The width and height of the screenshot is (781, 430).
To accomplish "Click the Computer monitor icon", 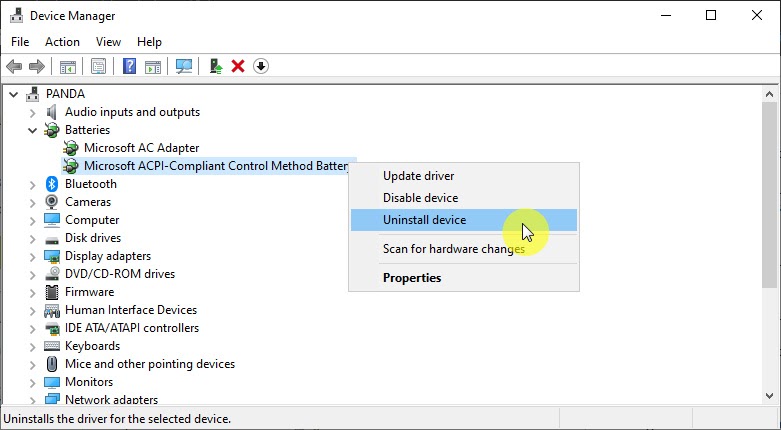I will (x=52, y=220).
